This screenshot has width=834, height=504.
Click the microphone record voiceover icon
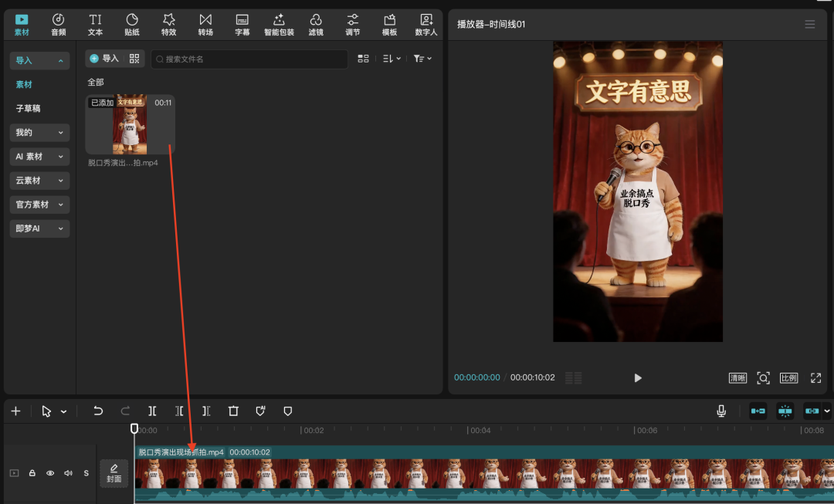(721, 411)
